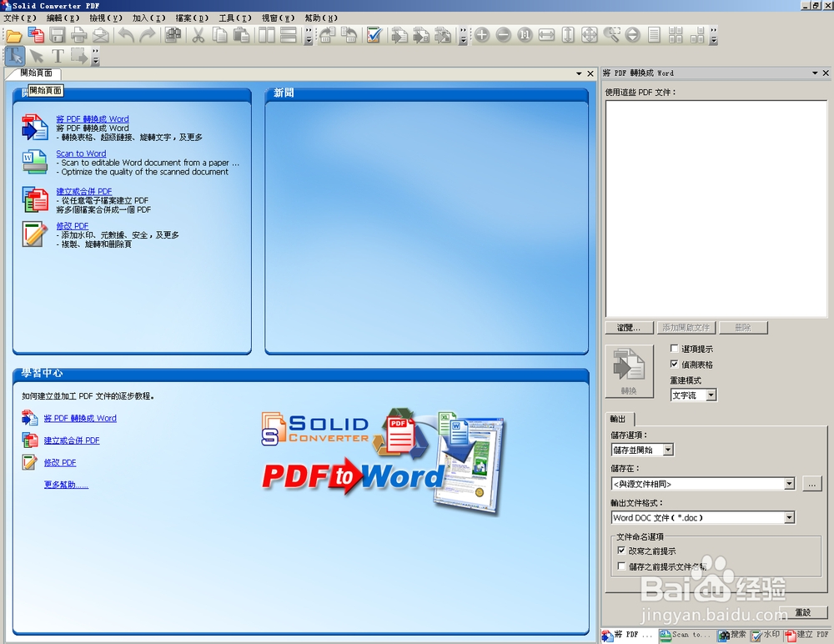Switch to the 開始頁面 tab
Screen dimensions: 834x644
pos(36,73)
